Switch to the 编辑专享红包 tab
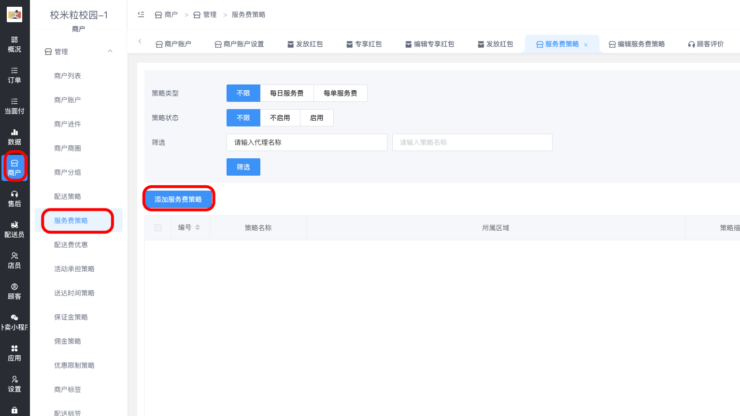Image resolution: width=740 pixels, height=416 pixels. click(430, 45)
